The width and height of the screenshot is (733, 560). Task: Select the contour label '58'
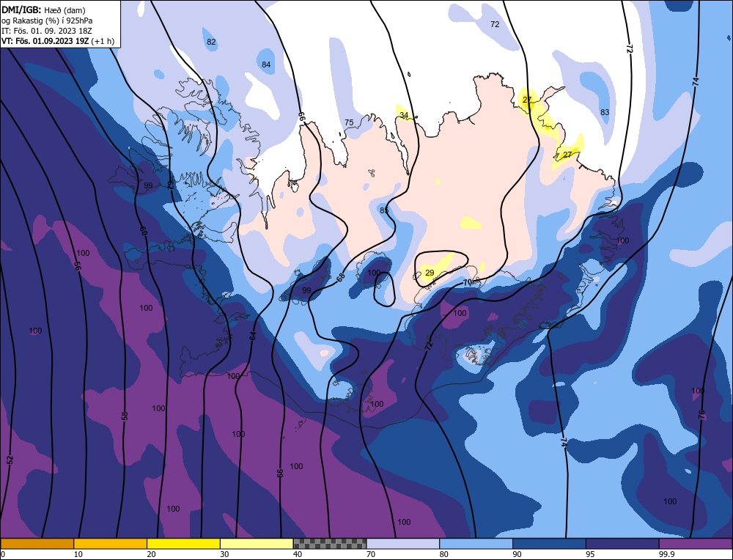[x=125, y=416]
